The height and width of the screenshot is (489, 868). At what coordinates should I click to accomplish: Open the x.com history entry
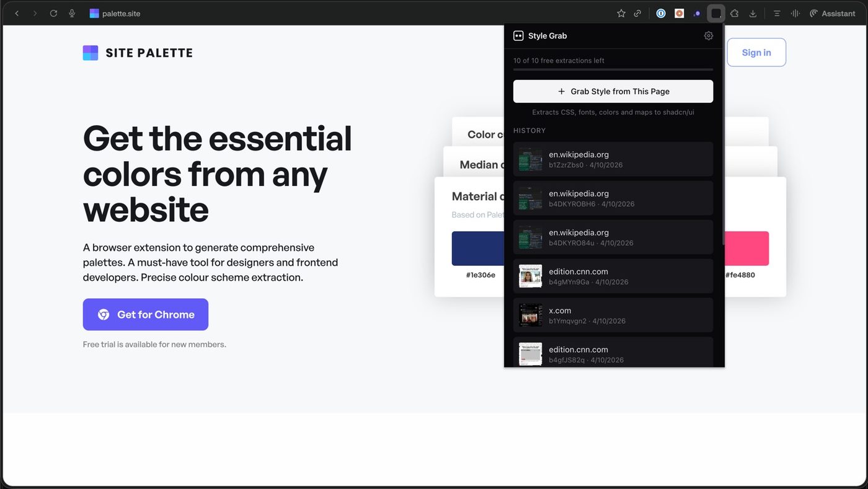pyautogui.click(x=613, y=315)
